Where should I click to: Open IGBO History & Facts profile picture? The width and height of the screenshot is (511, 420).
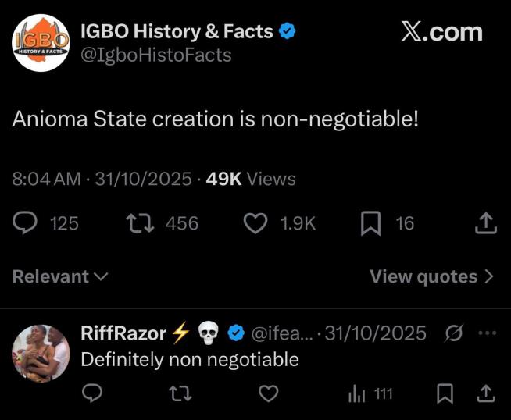point(41,43)
